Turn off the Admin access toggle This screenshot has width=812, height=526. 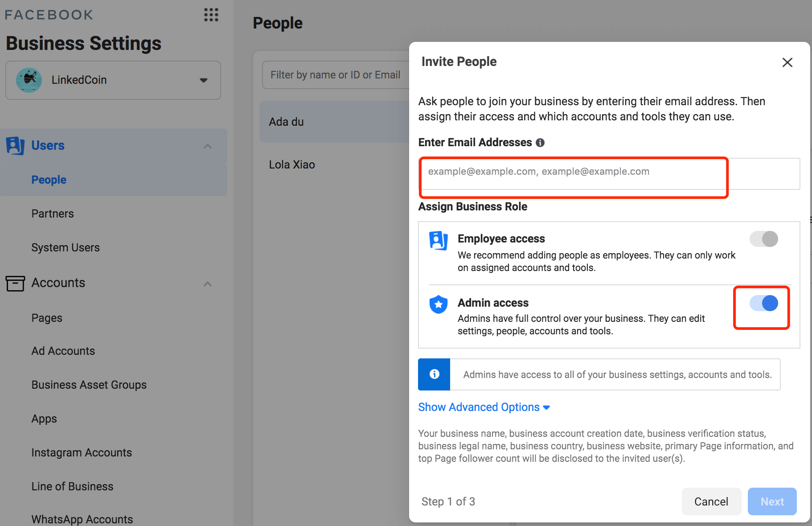763,304
